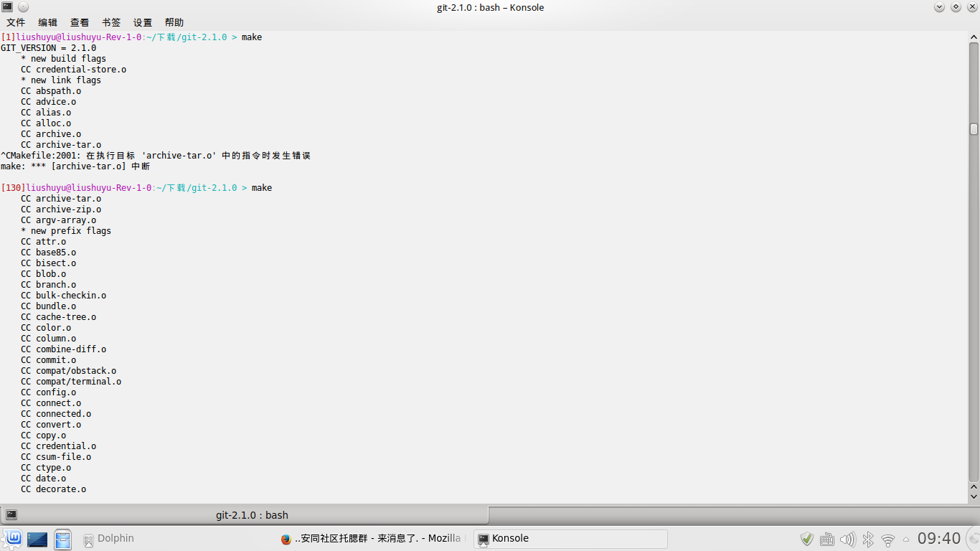Open the 查看 menu
The height and width of the screenshot is (551, 980).
tap(80, 22)
